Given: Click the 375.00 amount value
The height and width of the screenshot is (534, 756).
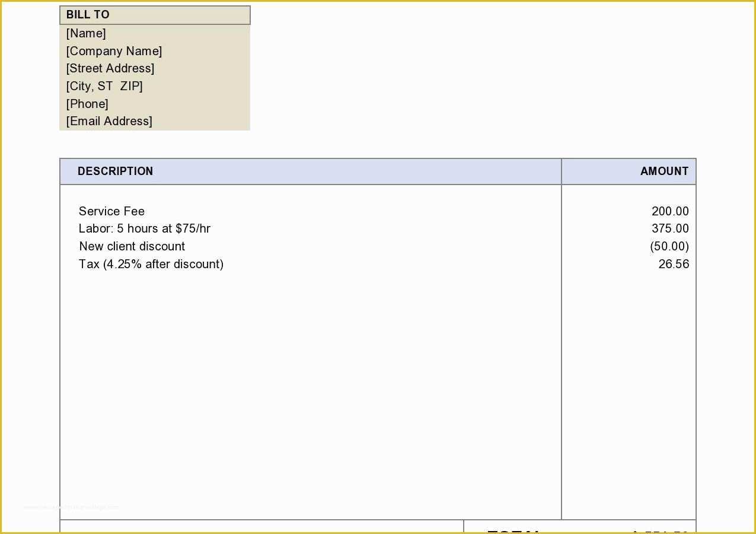Looking at the screenshot, I should click(x=670, y=228).
